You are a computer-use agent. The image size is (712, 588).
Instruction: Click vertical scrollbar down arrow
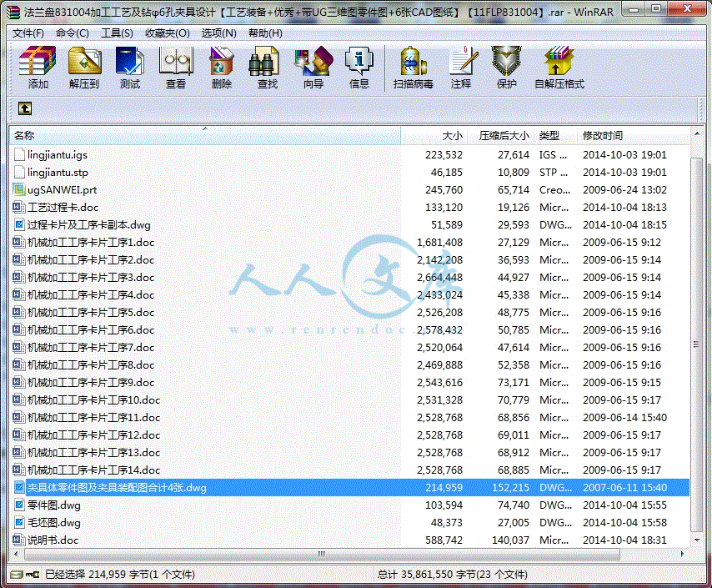point(696,540)
